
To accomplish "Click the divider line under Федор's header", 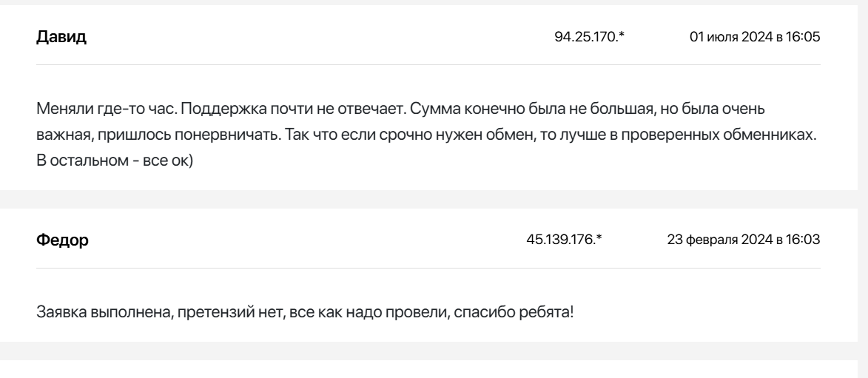I will click(x=428, y=268).
